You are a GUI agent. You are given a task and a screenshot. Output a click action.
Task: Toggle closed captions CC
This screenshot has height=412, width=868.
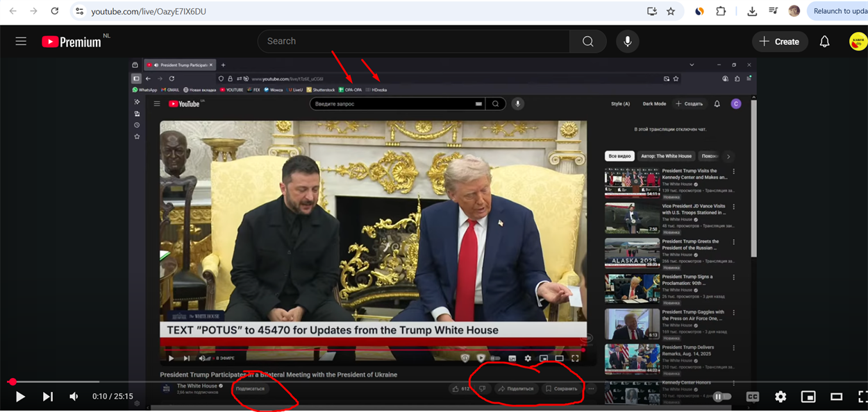coord(753,397)
